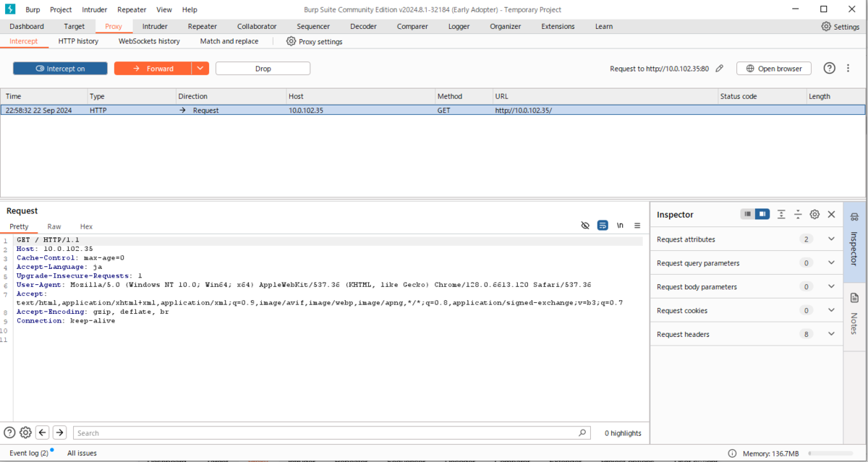Screen dimensions: 868x462
Task: Sort table by Method column header
Action: coord(463,96)
